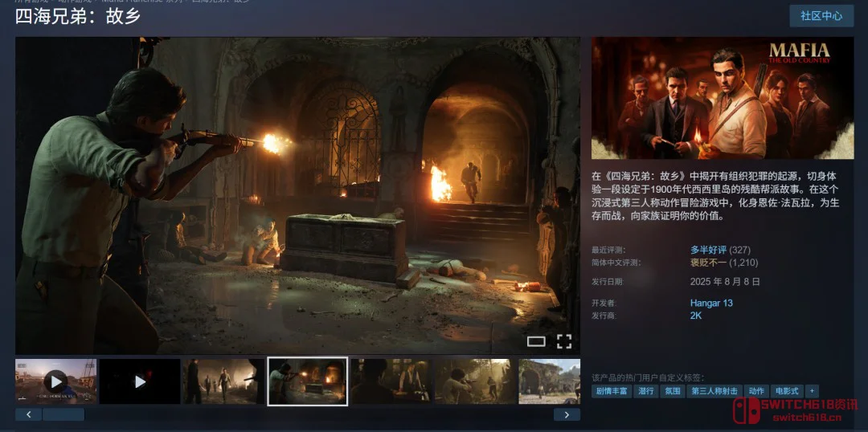The image size is (868, 432).
Task: Click the right arrow of thumbnail strip
Action: point(567,414)
